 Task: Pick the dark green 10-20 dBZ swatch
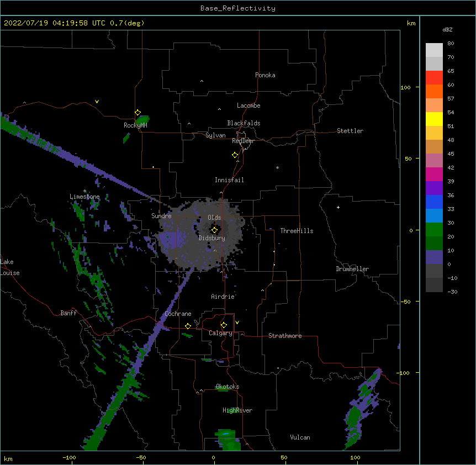[434, 243]
